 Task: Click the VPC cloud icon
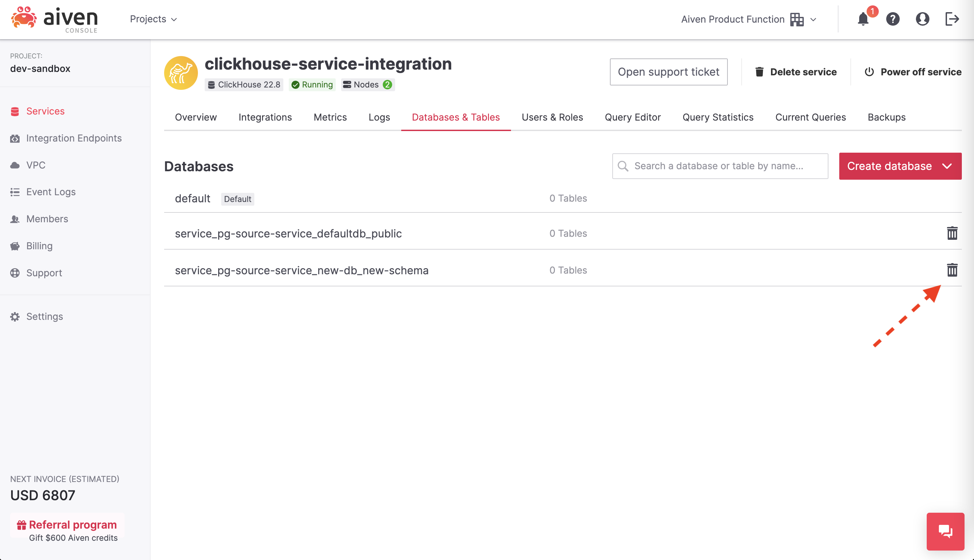coord(15,165)
